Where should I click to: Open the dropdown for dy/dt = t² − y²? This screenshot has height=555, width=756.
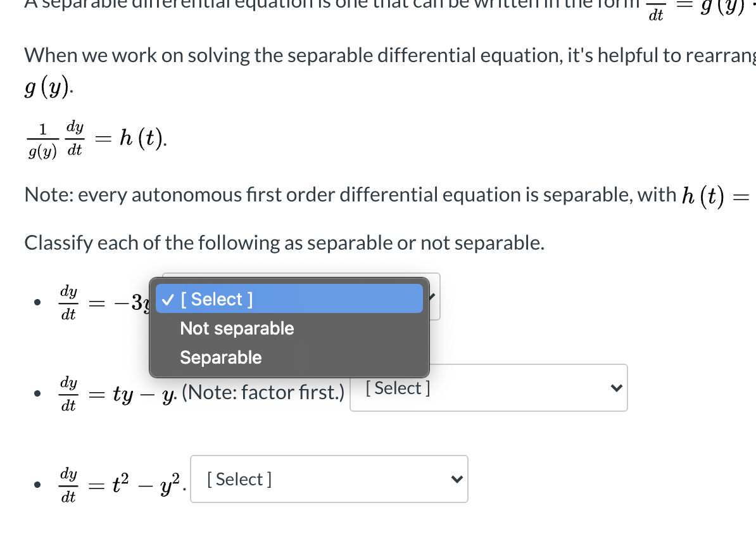point(329,479)
